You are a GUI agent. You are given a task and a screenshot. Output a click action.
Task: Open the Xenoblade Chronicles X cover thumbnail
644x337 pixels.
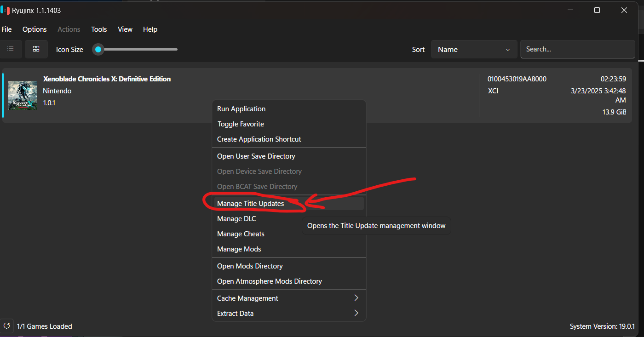click(23, 95)
